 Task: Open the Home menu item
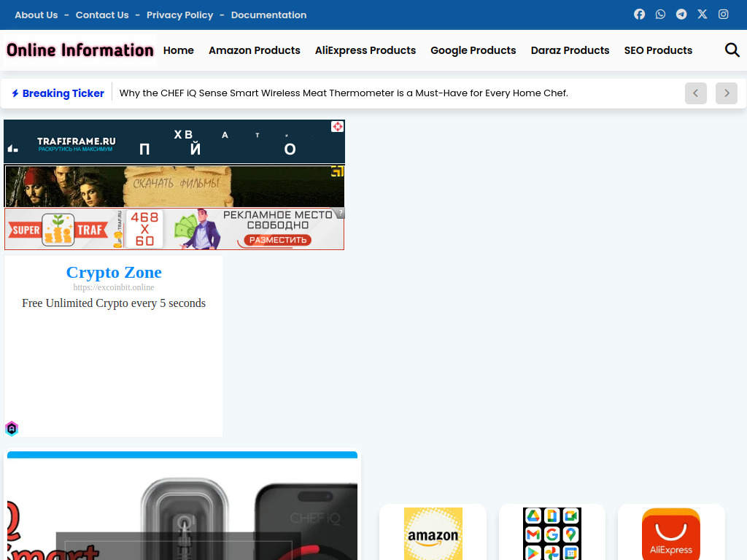coord(179,50)
